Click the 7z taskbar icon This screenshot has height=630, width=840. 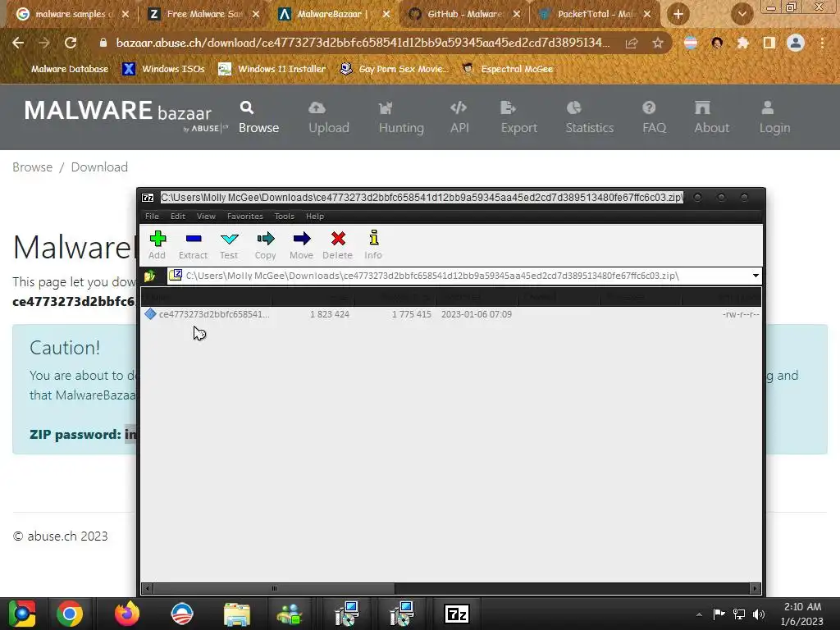[457, 614]
